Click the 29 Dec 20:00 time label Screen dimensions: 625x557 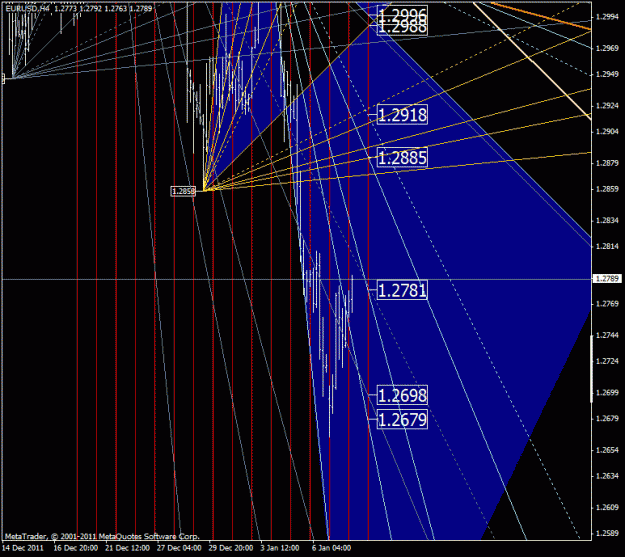coord(231,548)
